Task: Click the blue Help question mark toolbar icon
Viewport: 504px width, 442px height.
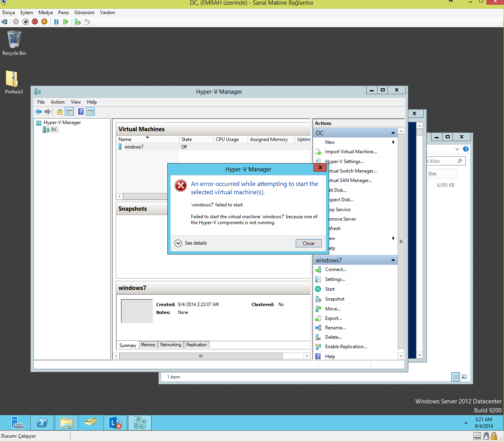Action: click(x=81, y=112)
